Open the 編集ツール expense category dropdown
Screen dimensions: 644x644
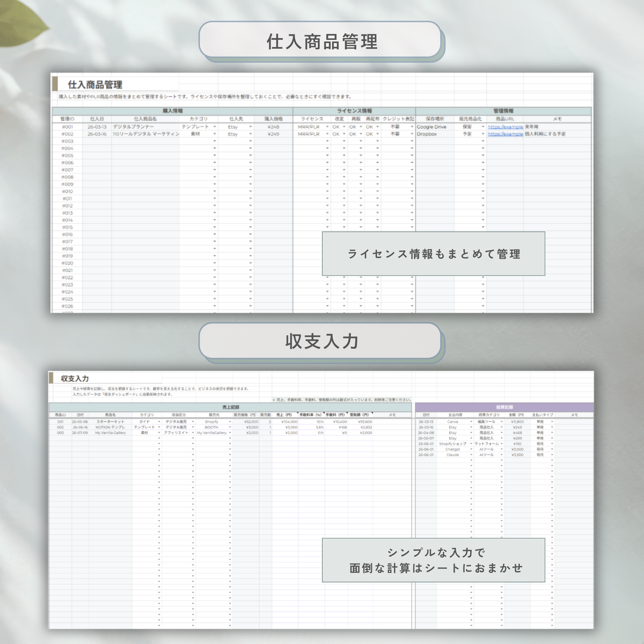pos(502,422)
